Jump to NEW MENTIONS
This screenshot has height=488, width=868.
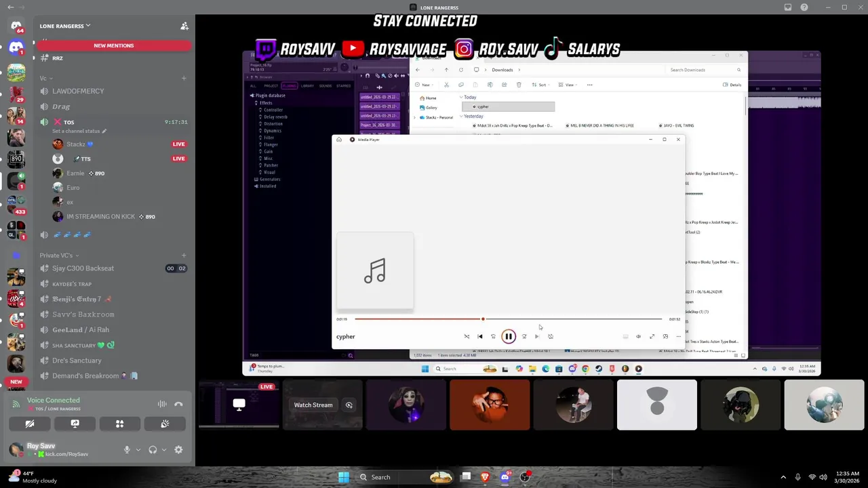click(114, 45)
